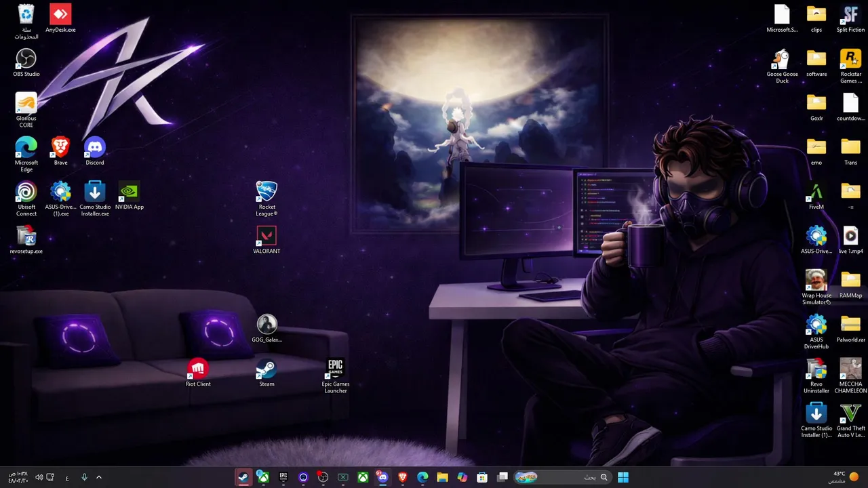Select the Microsoft.S... file on the desktop
This screenshot has width=868, height=488.
pyautogui.click(x=782, y=18)
